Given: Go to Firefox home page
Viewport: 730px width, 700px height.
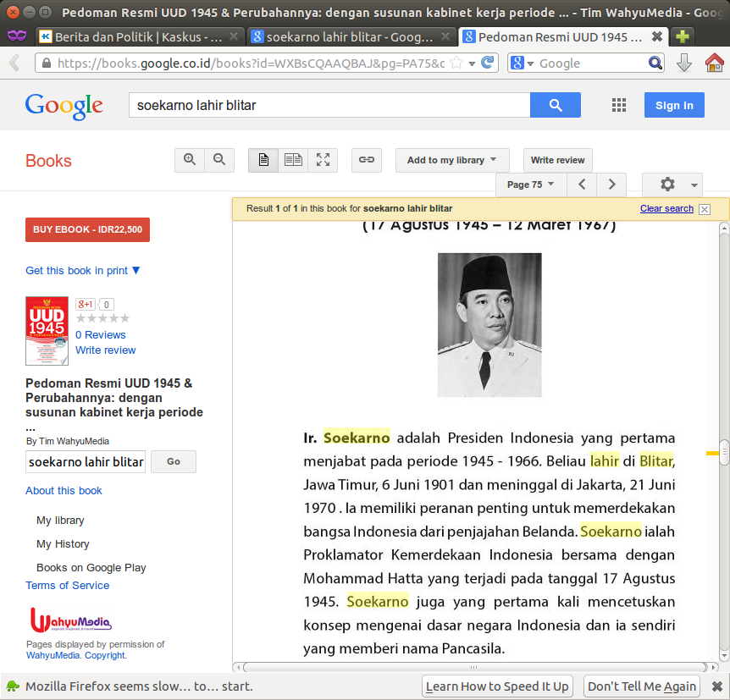Looking at the screenshot, I should (x=714, y=63).
